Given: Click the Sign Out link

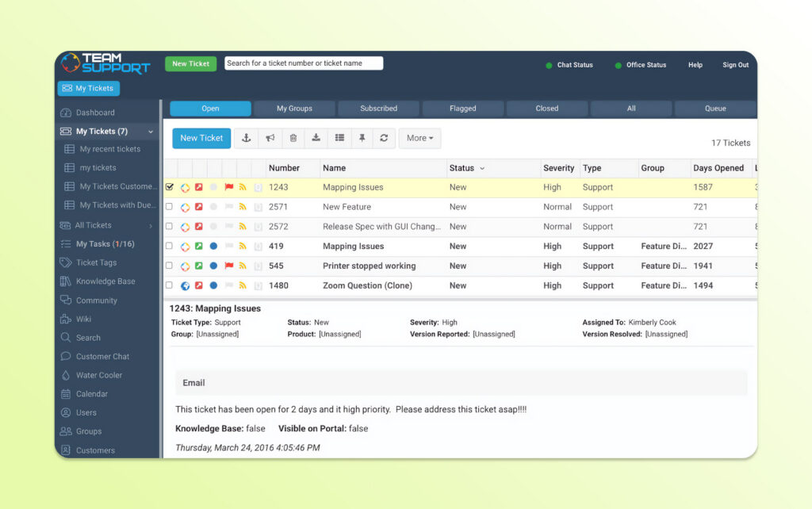Looking at the screenshot, I should point(735,65).
